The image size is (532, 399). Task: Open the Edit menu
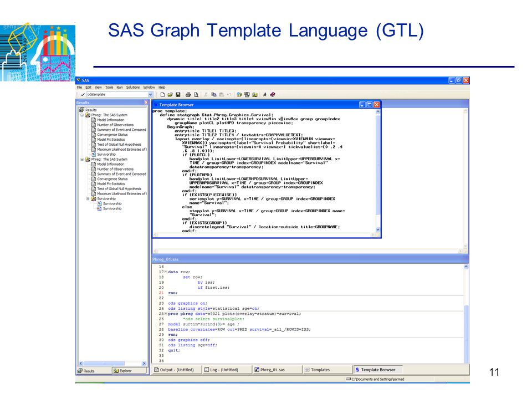point(88,87)
